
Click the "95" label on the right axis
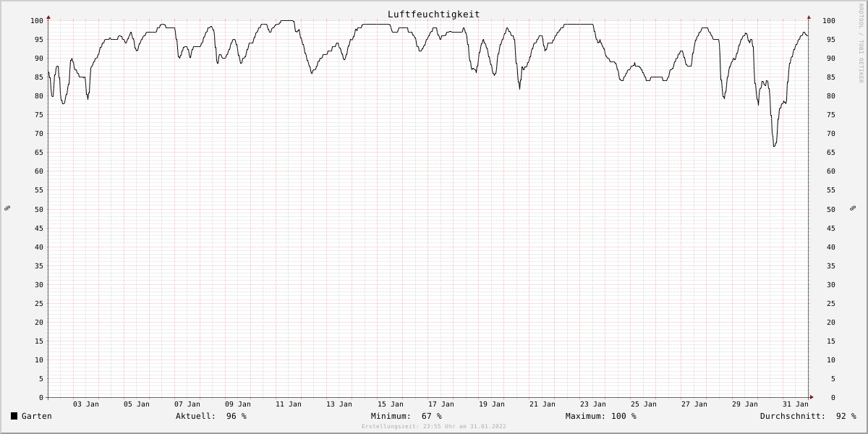coord(831,40)
